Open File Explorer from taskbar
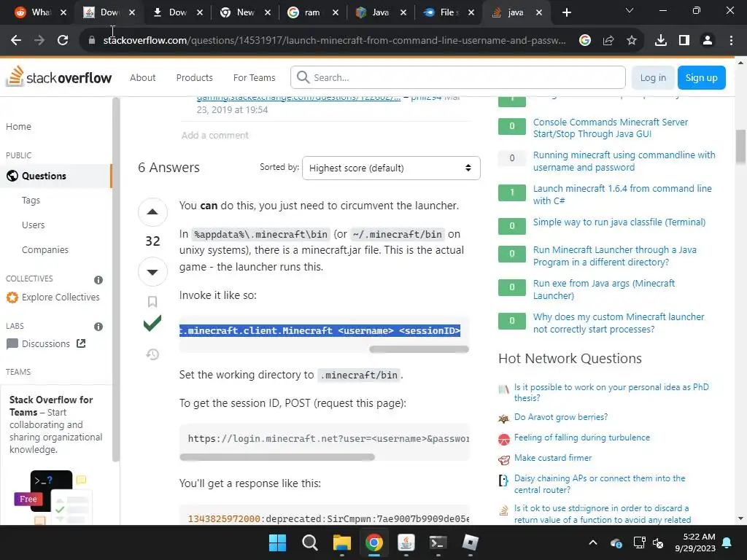Screen dimensions: 747x560 [x=341, y=542]
